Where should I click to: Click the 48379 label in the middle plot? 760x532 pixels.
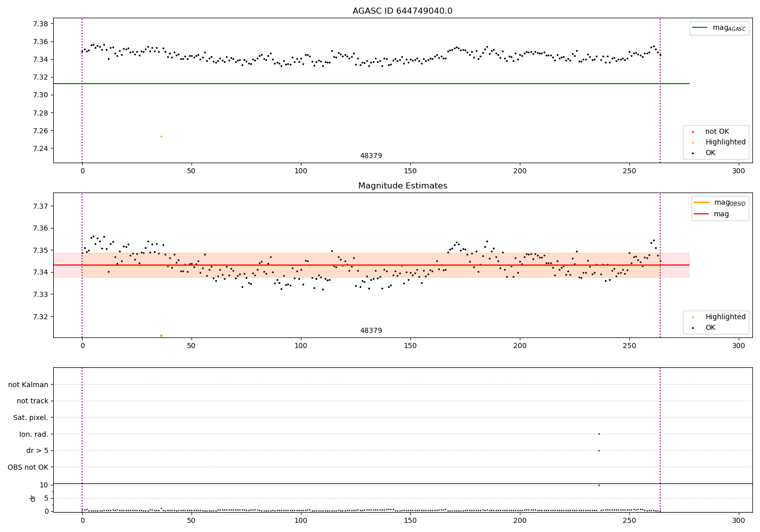pos(371,331)
